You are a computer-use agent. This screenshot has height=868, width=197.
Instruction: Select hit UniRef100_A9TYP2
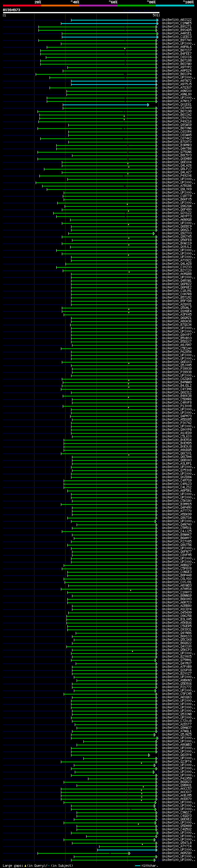[x=177, y=67]
